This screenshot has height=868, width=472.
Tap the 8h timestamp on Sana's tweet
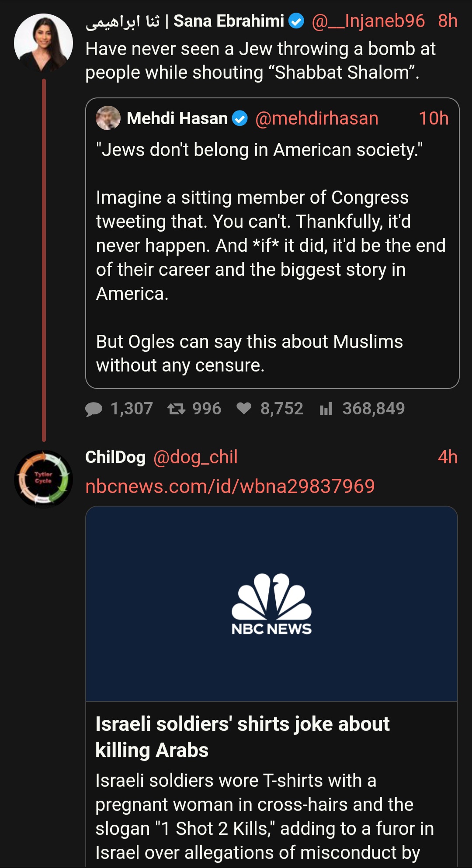click(448, 21)
